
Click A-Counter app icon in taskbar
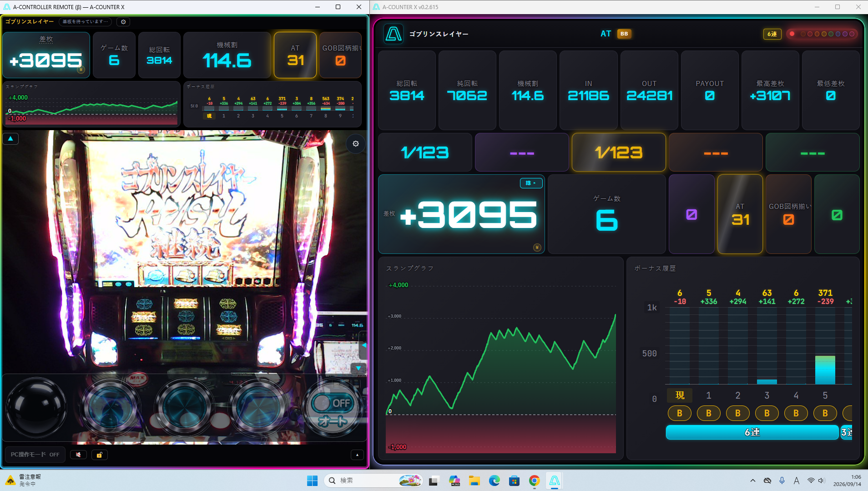click(x=555, y=481)
